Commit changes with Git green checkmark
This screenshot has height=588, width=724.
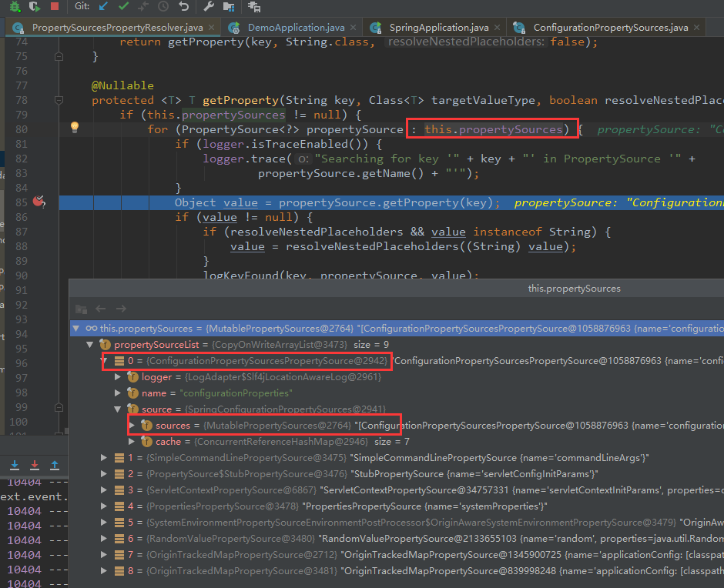(123, 6)
